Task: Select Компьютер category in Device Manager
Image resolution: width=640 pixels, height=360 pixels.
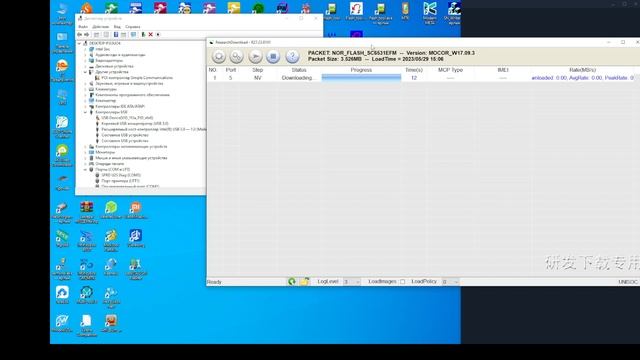Action: [x=105, y=100]
